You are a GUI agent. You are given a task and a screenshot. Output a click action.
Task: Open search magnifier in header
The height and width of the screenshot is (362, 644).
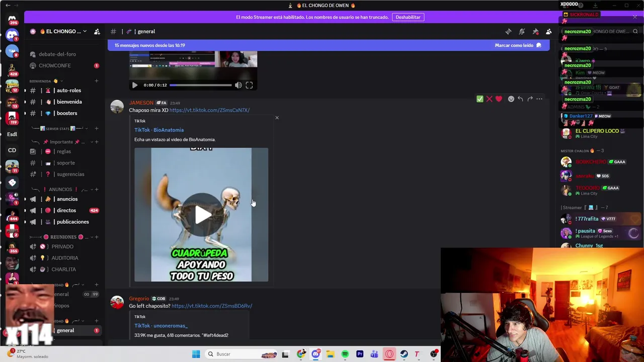pyautogui.click(x=635, y=31)
